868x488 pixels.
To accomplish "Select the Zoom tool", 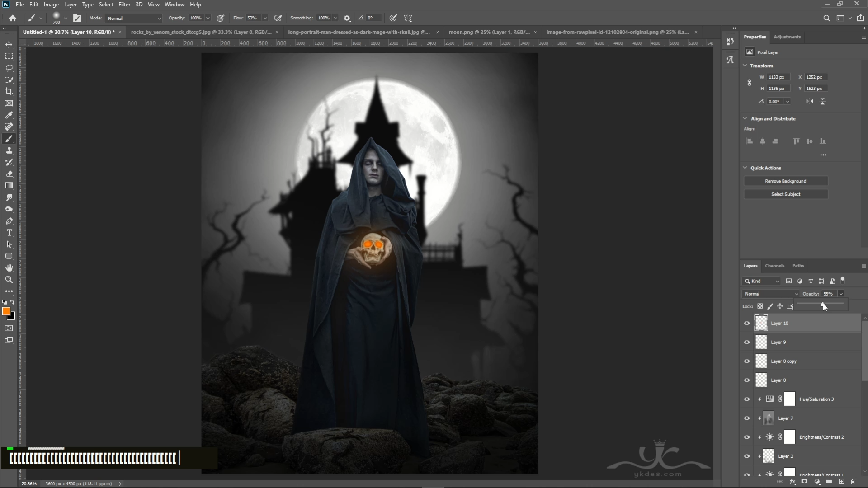I will point(9,280).
